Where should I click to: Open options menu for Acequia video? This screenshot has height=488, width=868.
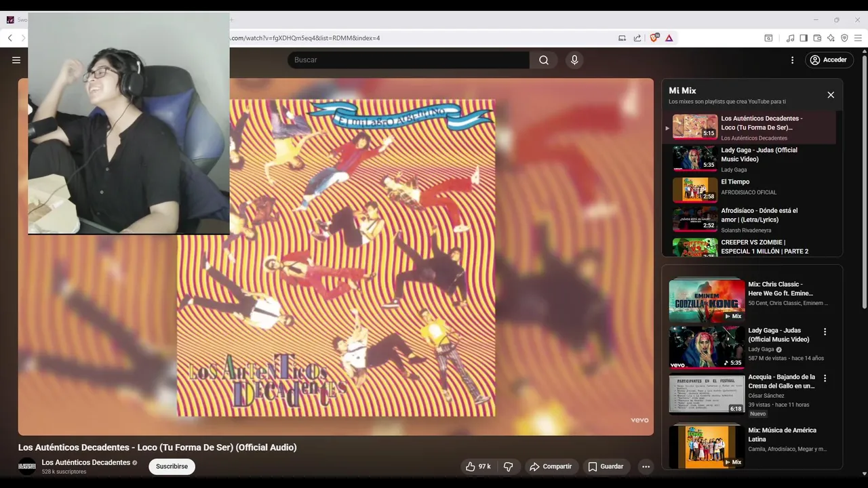pos(825,378)
